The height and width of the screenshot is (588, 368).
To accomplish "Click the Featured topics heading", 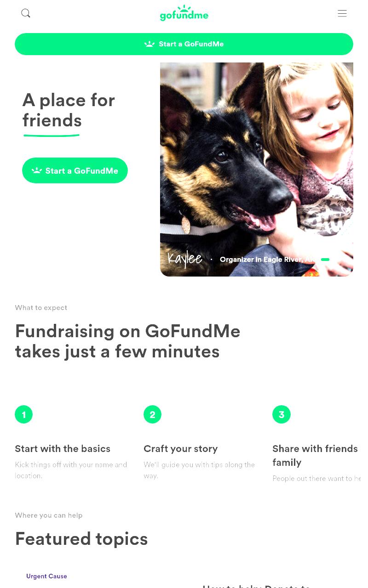I will (81, 539).
